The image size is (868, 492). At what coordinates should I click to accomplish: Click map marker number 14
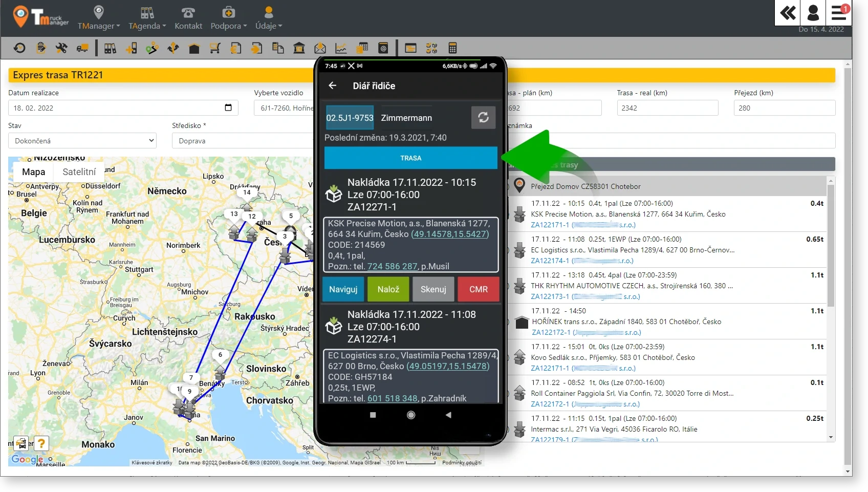coord(247,192)
